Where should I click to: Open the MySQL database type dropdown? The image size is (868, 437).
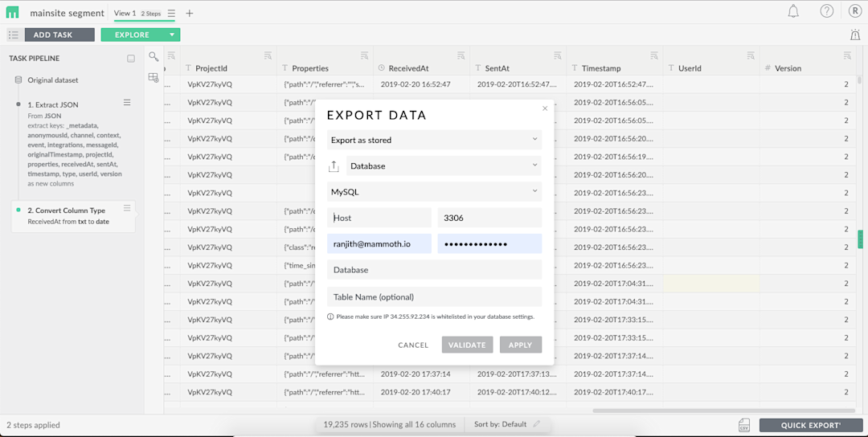434,191
